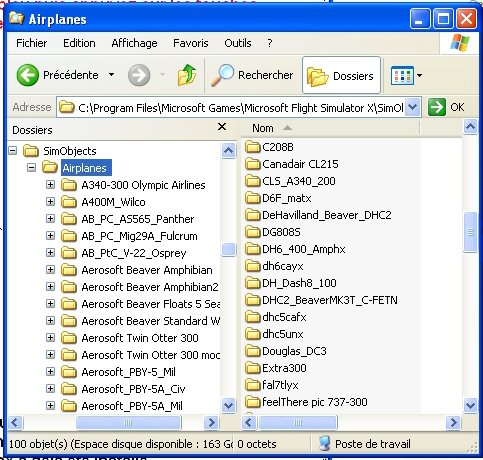This screenshot has width=483, height=460.
Task: Collapse the Airplanes tree node
Action: tap(32, 168)
